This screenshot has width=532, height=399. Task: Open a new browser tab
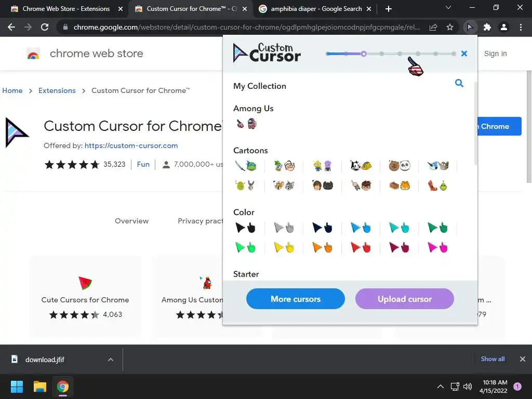click(x=389, y=9)
